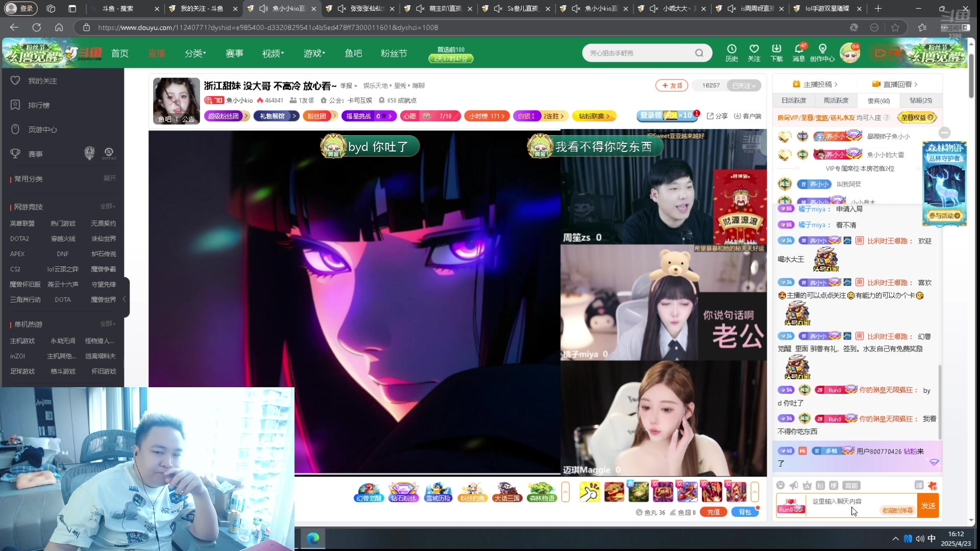Toggle the 已关注 follow button
980x551 pixels.
point(744,86)
